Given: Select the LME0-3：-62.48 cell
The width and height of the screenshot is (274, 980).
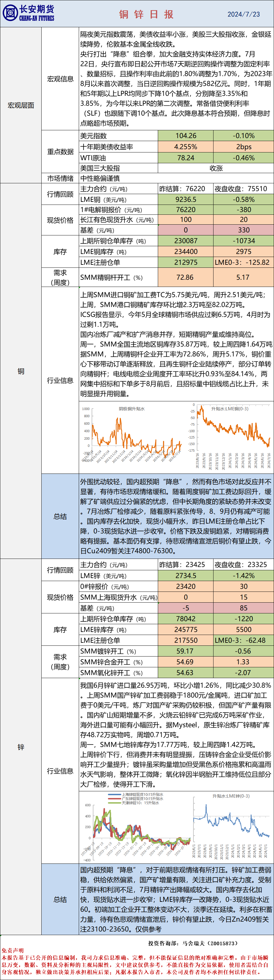Looking at the screenshot, I should coord(243,640).
